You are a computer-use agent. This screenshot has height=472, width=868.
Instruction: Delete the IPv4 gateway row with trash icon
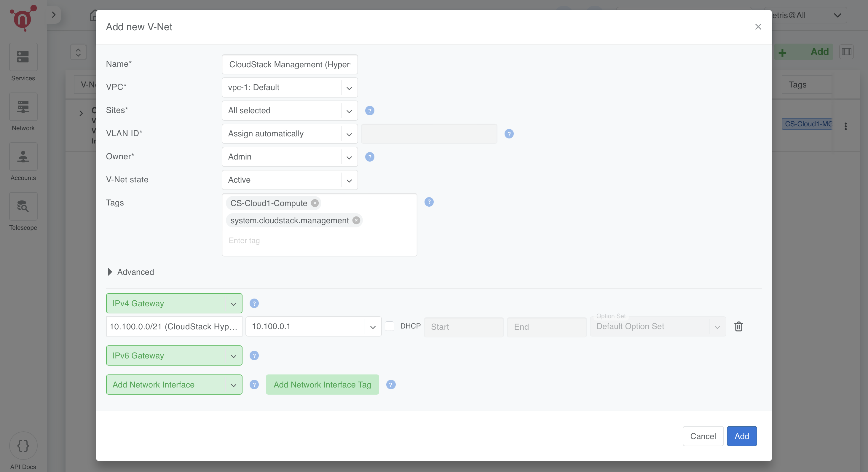(x=738, y=326)
